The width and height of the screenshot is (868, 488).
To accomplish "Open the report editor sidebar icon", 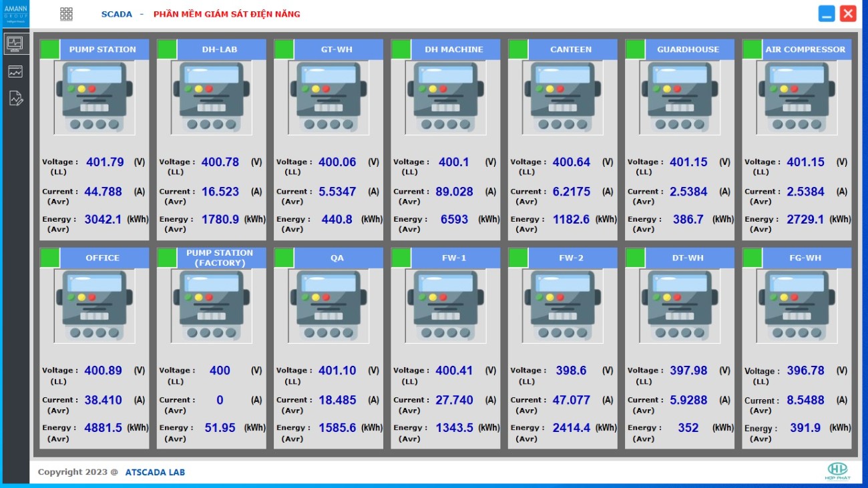I will tap(15, 99).
